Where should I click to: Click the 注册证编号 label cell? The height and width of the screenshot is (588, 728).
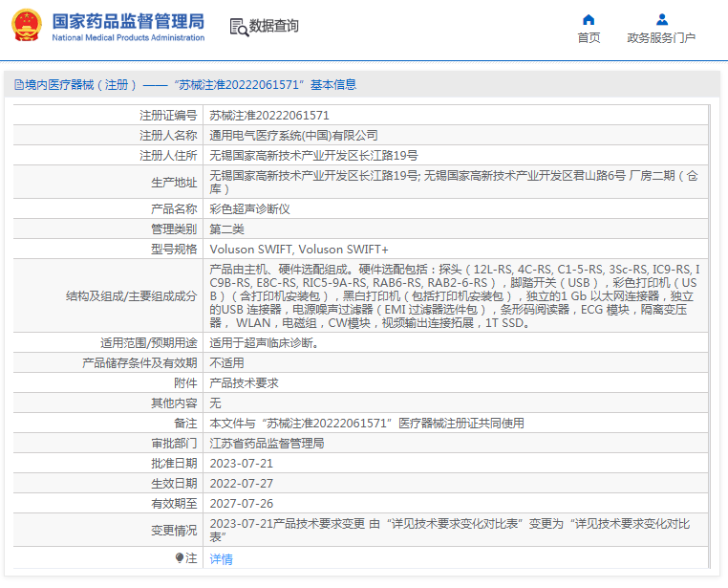[x=168, y=115]
